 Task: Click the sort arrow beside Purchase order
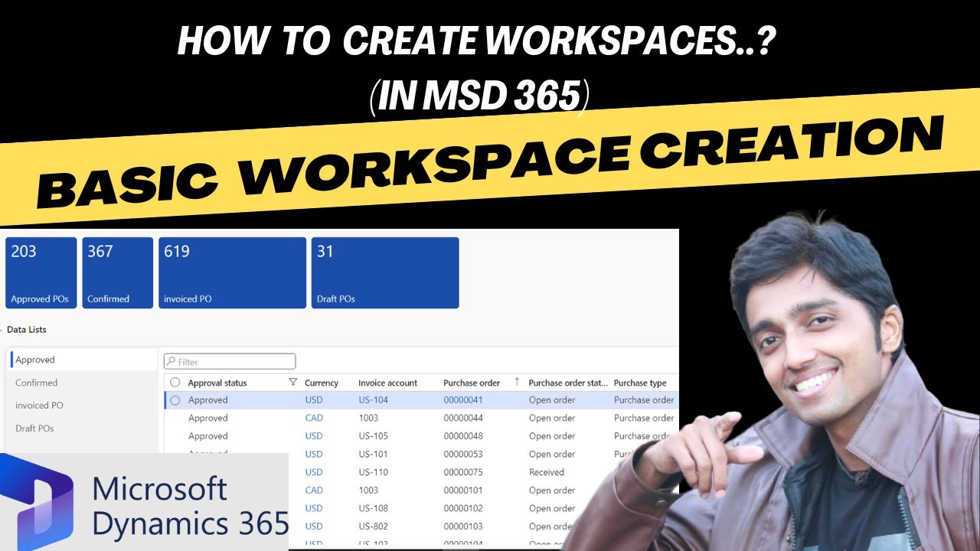pyautogui.click(x=517, y=381)
